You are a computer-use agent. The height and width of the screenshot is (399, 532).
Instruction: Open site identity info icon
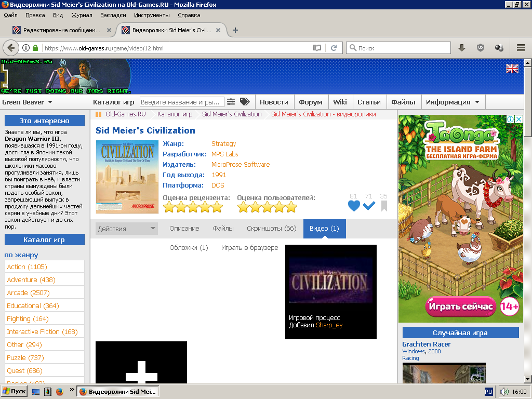coord(26,48)
